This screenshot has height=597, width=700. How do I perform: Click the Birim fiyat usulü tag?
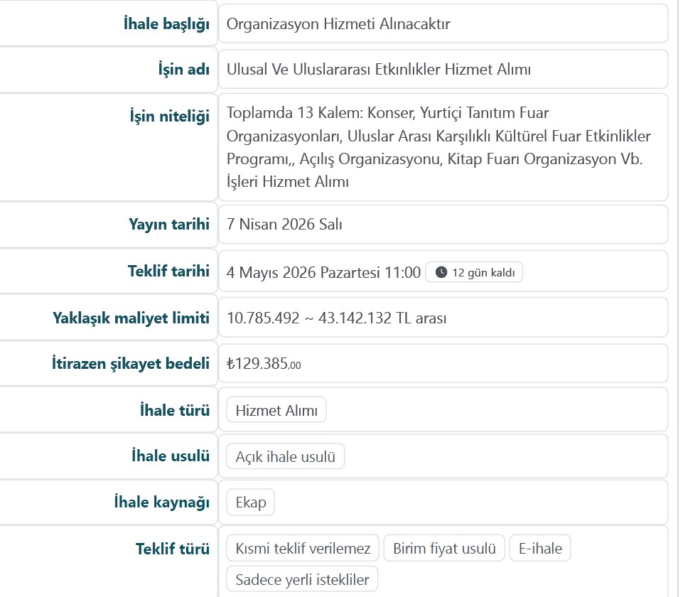point(444,549)
